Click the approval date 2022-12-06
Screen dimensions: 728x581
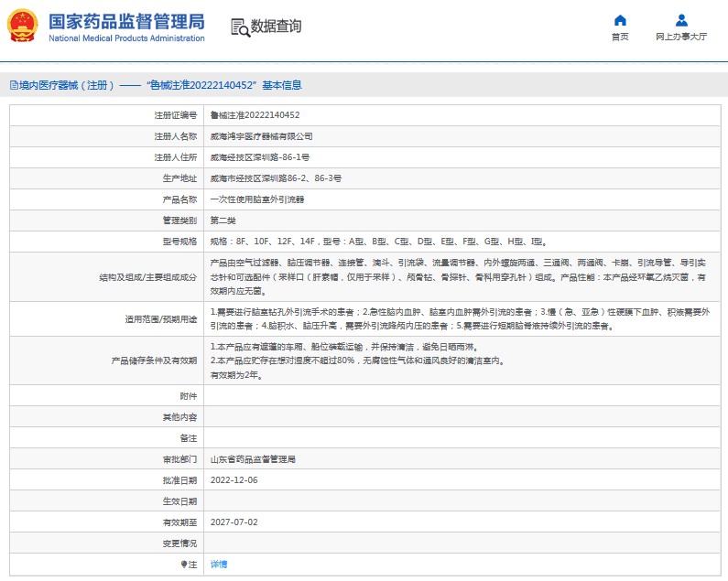tap(234, 480)
